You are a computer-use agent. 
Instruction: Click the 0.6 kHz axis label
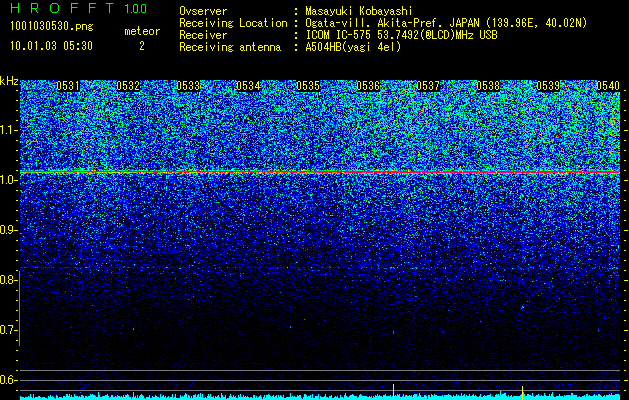pos(8,380)
